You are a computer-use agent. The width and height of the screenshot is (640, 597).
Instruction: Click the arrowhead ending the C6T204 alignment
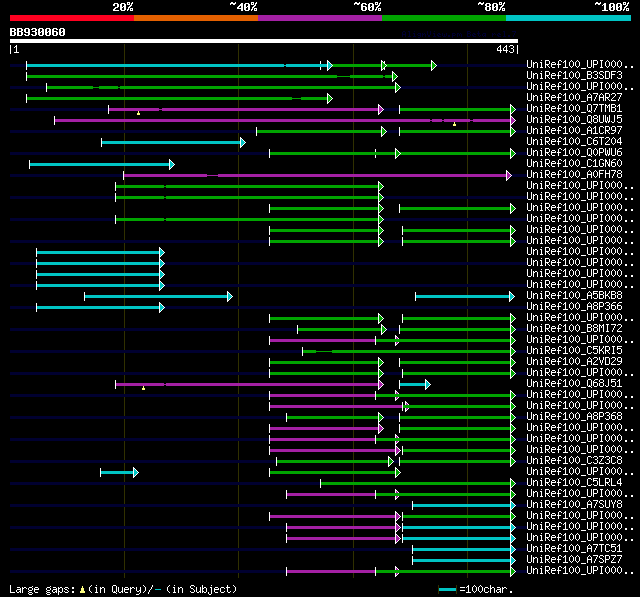coord(243,142)
